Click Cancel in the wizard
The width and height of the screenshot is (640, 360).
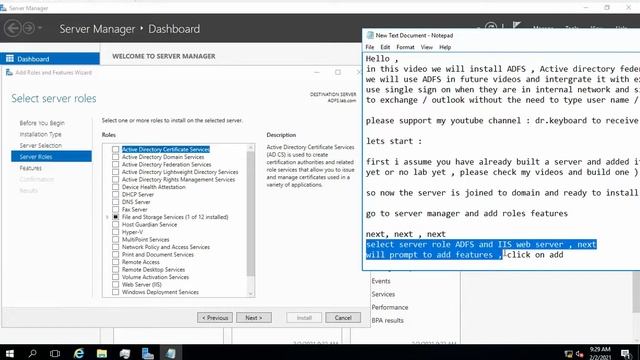pos(343,318)
